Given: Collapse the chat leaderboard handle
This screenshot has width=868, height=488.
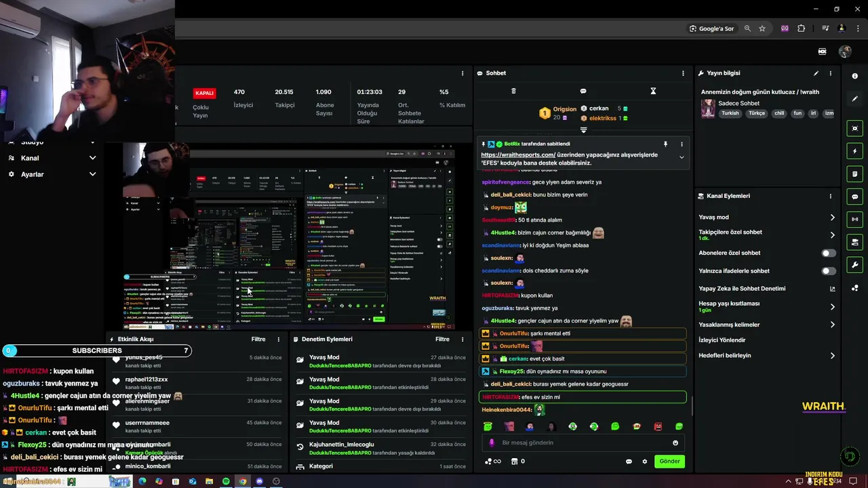Looking at the screenshot, I should [583, 130].
